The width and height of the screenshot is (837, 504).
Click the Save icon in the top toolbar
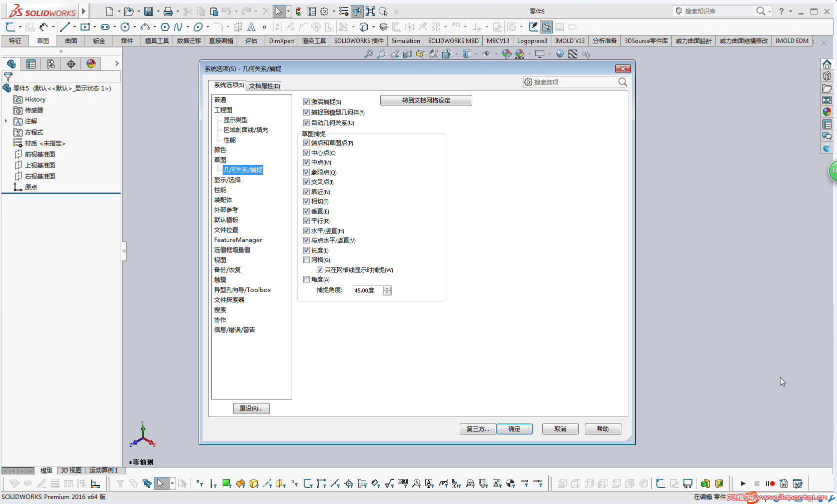(x=149, y=11)
